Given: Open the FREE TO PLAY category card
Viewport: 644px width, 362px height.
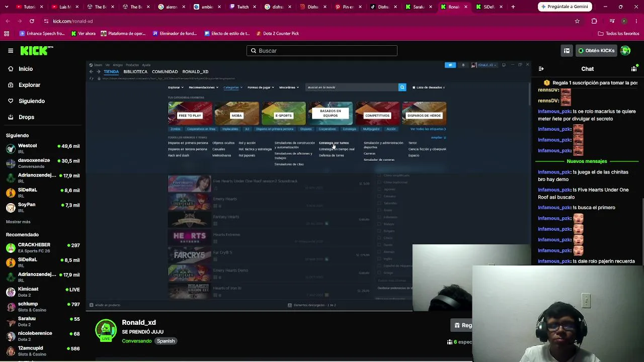Looking at the screenshot, I should 190,113.
